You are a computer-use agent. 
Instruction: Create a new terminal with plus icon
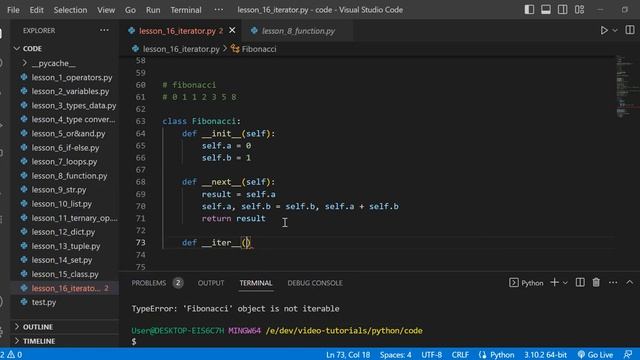554,282
